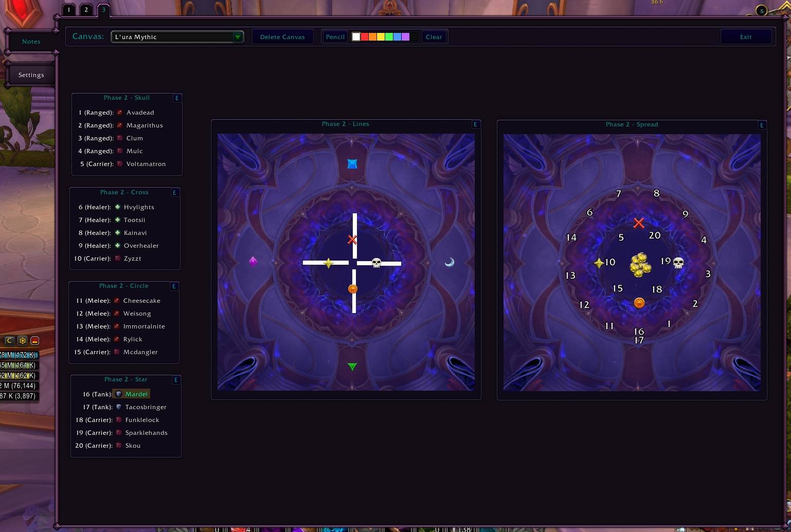Screen dimensions: 791x532
Task: Switch to tab 2
Action: [x=86, y=10]
